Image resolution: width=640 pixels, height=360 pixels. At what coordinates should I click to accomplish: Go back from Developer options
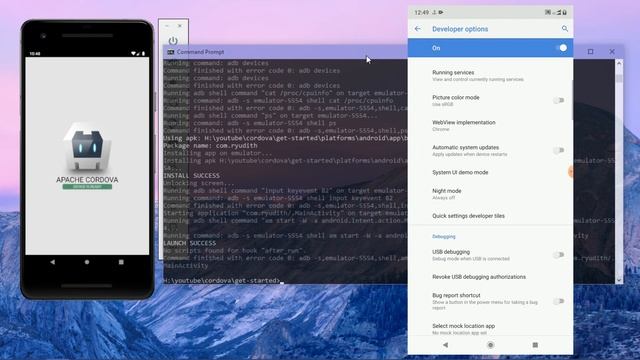coord(418,29)
